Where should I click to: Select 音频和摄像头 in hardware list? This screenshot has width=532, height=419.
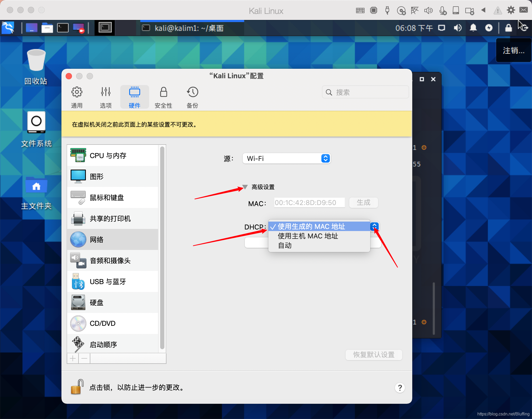113,260
